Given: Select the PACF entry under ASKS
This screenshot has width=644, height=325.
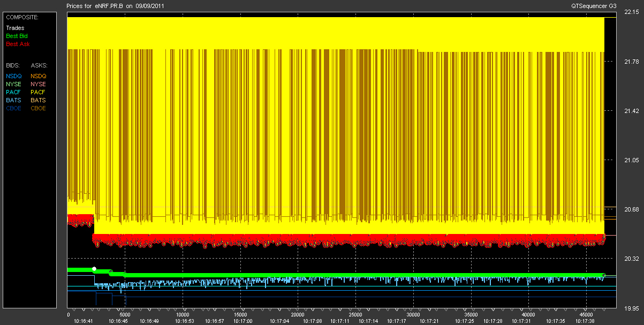Looking at the screenshot, I should tap(39, 92).
